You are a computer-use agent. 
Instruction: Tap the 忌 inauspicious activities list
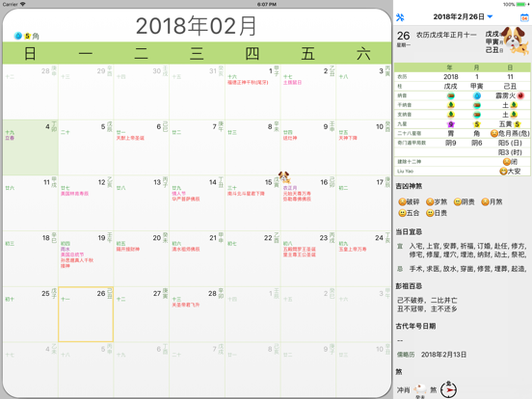click(467, 269)
